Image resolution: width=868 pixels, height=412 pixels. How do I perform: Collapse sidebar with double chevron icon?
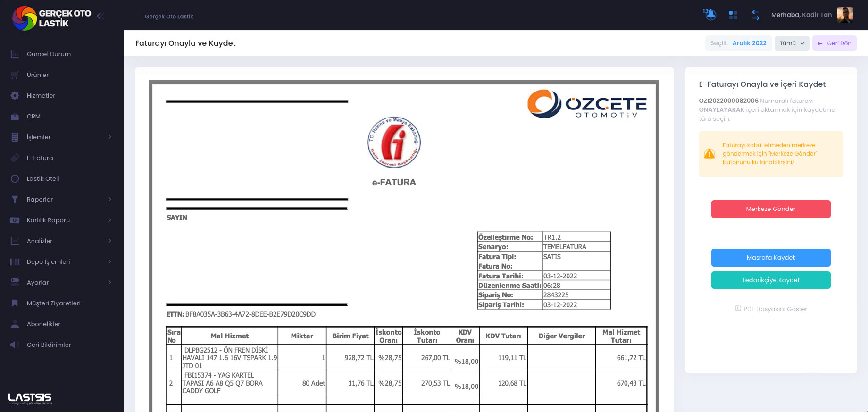tap(100, 16)
